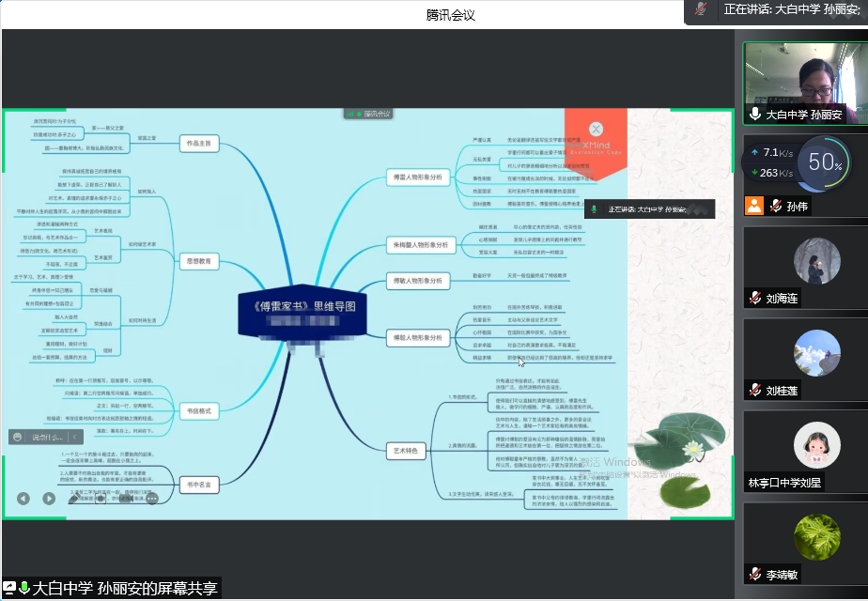Open the more options ellipsis in the toolbar
Image resolution: width=868 pixels, height=601 pixels.
151,499
